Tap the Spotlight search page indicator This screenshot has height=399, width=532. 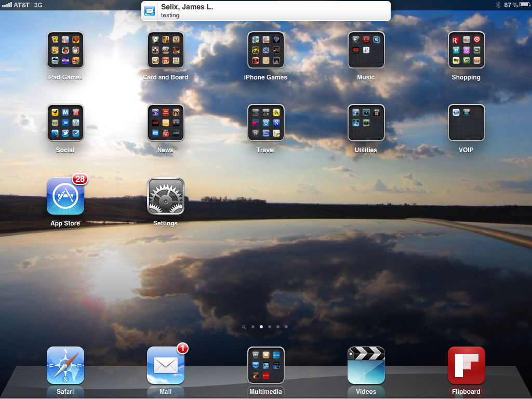[x=244, y=327]
